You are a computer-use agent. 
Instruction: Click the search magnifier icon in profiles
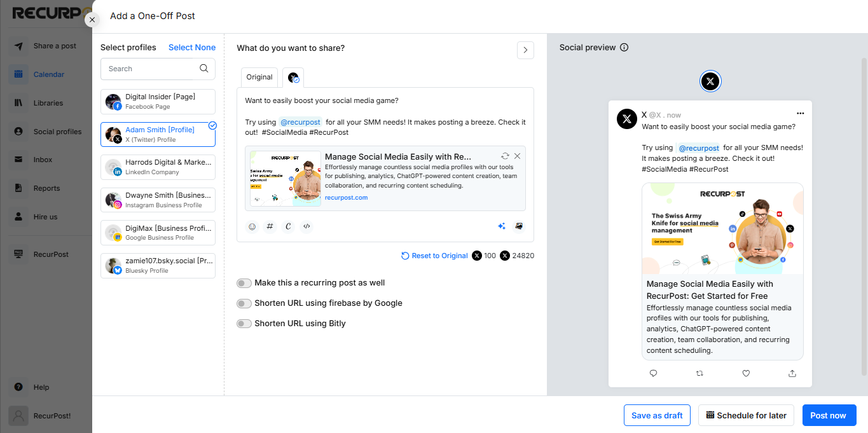(x=204, y=69)
